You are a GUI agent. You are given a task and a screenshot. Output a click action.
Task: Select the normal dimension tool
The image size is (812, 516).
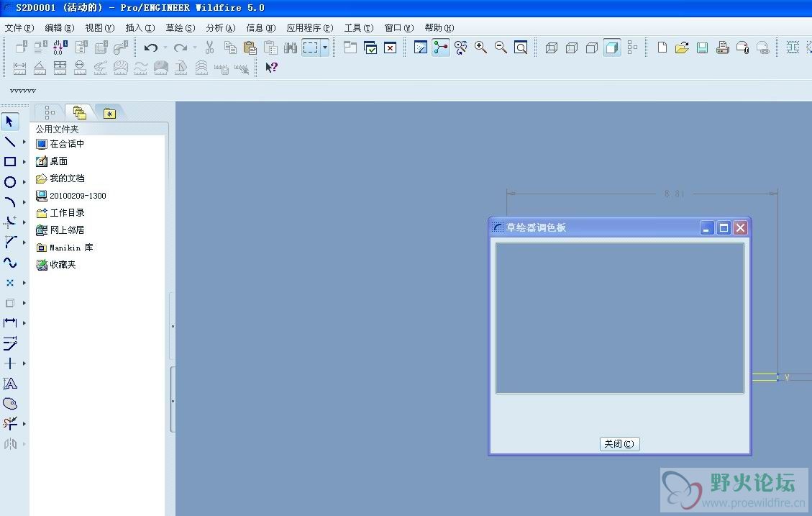pos(10,323)
